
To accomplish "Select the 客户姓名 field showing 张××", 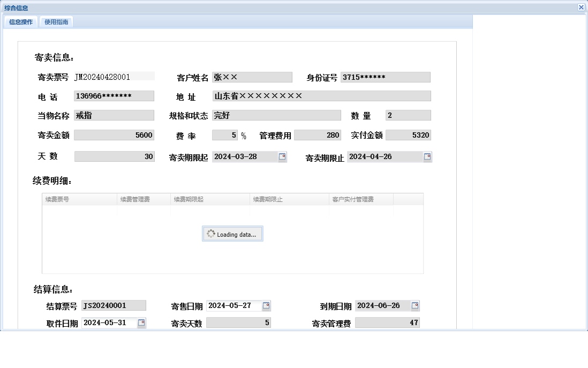I will [252, 77].
